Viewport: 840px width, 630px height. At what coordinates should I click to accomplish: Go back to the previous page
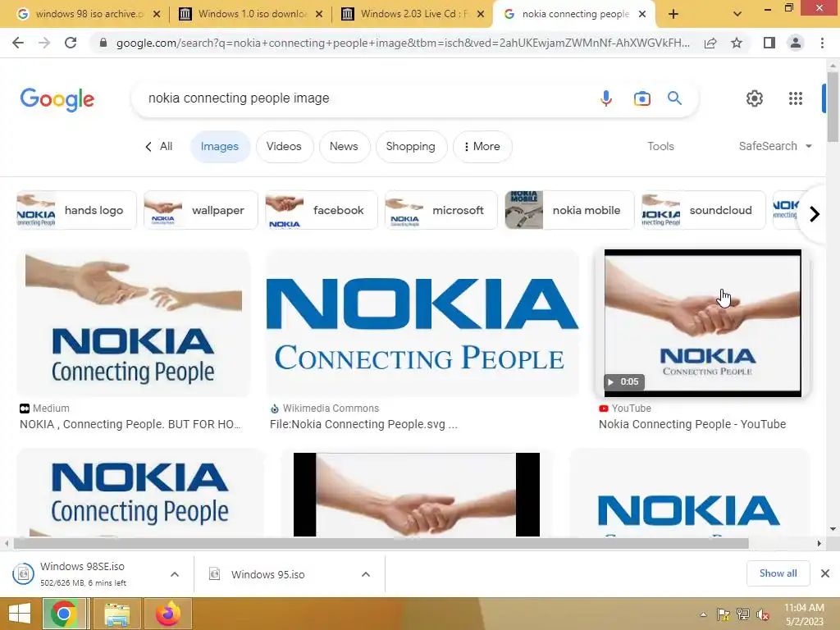pos(18,43)
